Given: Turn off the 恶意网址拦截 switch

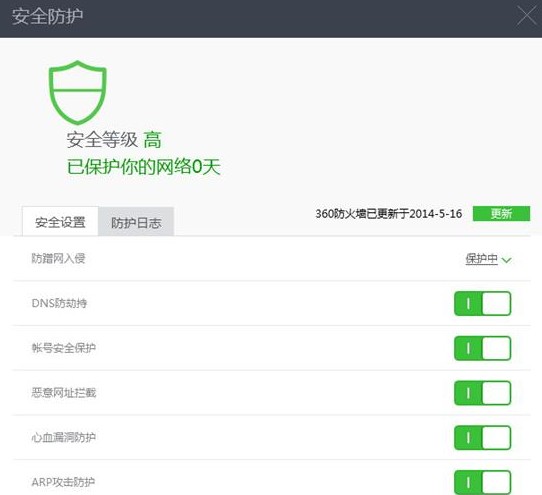Looking at the screenshot, I should pyautogui.click(x=483, y=393).
